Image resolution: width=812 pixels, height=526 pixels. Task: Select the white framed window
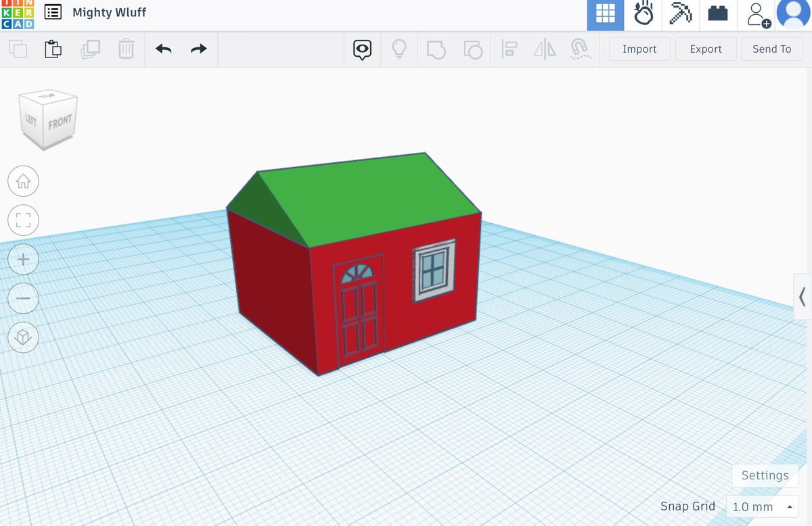tap(434, 270)
